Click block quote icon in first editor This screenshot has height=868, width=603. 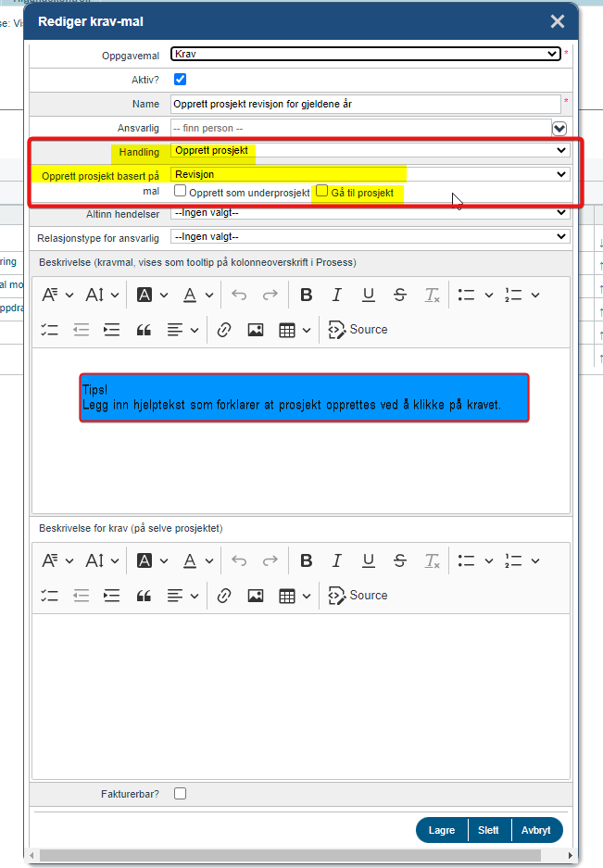pos(144,330)
